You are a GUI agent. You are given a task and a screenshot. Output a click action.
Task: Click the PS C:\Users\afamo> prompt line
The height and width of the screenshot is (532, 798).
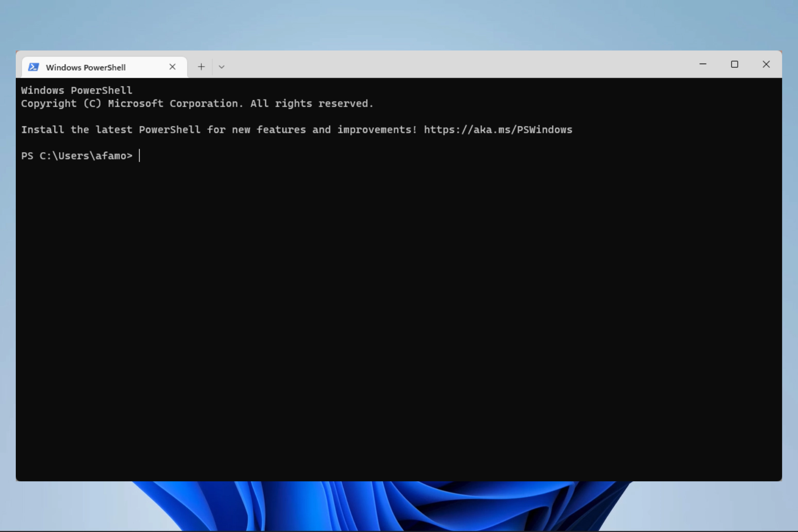pos(77,156)
